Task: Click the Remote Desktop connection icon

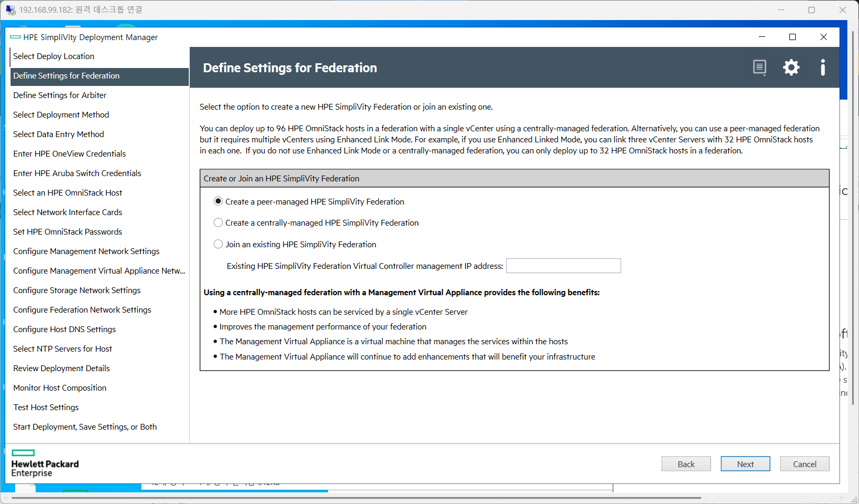Action: [11, 9]
